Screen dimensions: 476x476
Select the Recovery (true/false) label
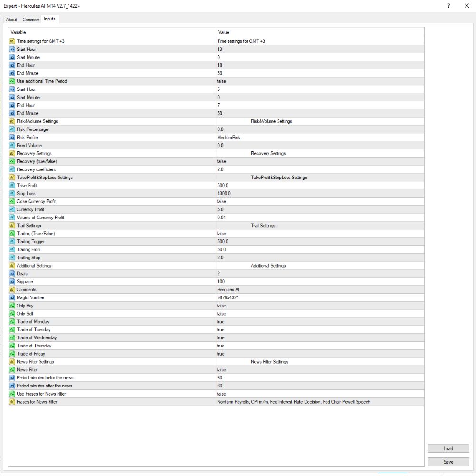[37, 161]
